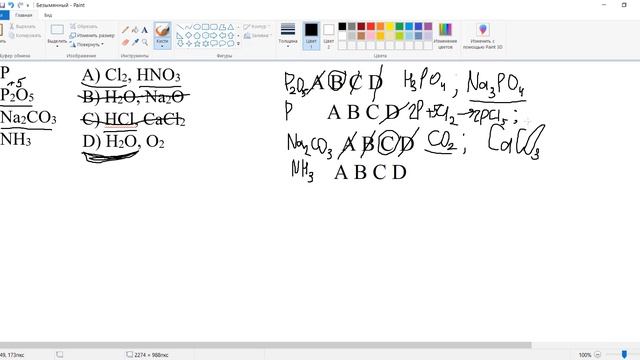The width and height of the screenshot is (640, 360).
Task: Click the Копировать copy button
Action: (25, 36)
